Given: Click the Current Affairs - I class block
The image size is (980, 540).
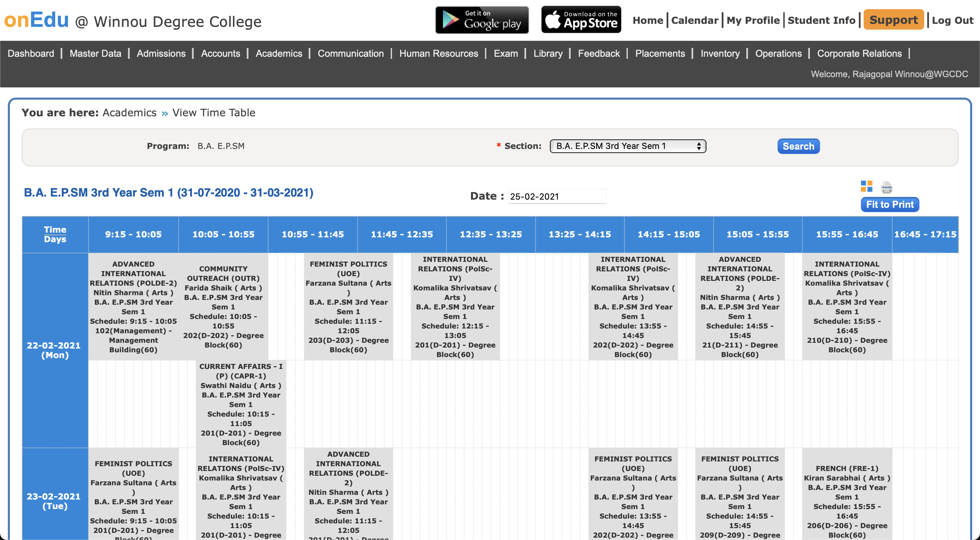Looking at the screenshot, I should tap(241, 404).
